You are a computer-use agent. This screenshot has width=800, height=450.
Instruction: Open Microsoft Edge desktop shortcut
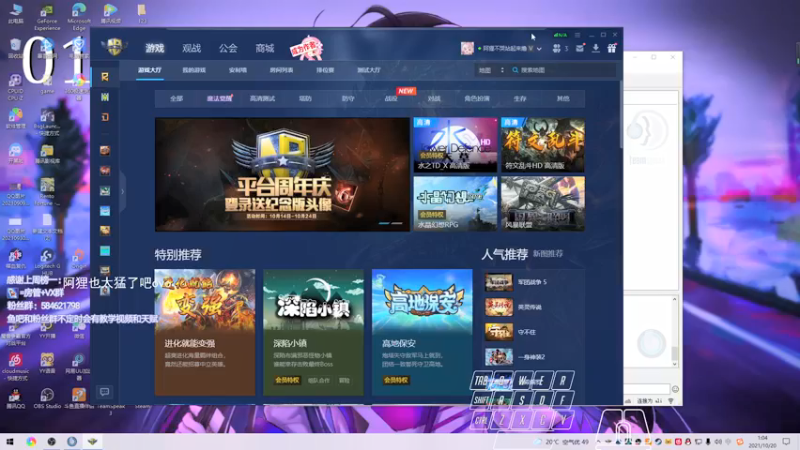pyautogui.click(x=79, y=18)
